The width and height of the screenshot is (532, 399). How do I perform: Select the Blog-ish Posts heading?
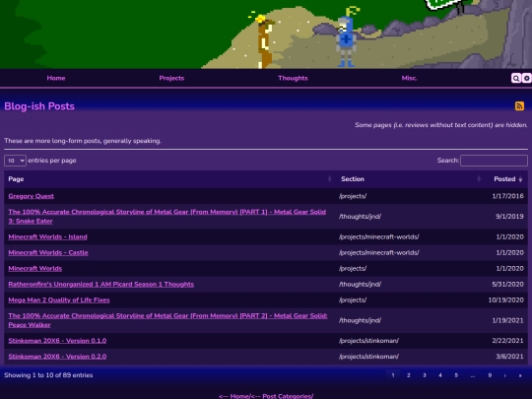tap(39, 106)
